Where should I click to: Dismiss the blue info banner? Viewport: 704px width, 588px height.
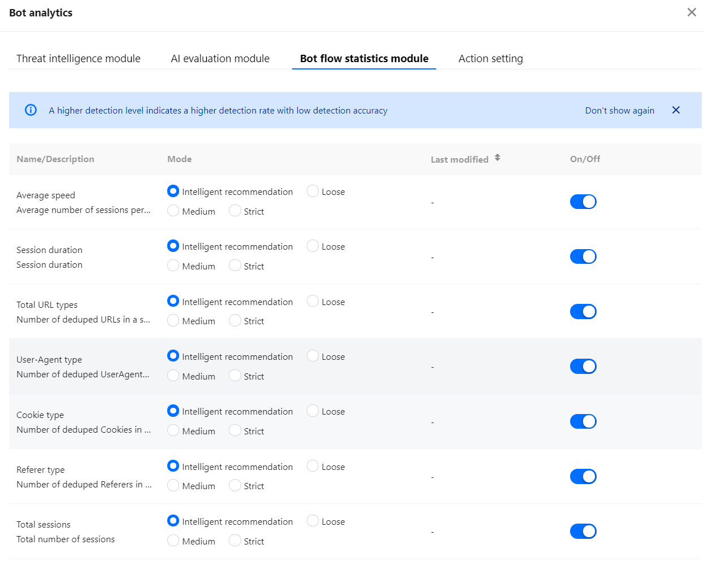[x=676, y=110]
